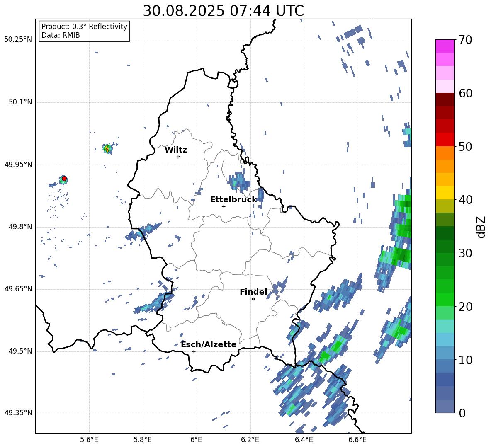Click the colorbar value 0
This screenshot has height=448, width=491.
coord(462,413)
